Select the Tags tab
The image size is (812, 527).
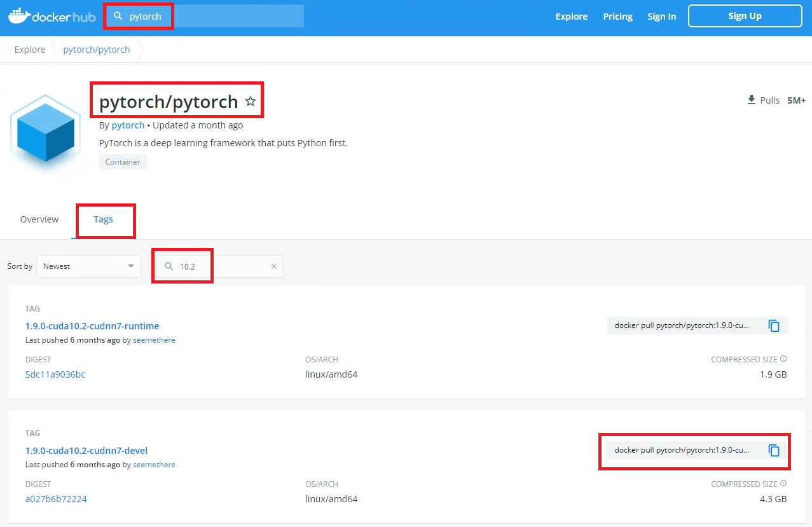(103, 219)
